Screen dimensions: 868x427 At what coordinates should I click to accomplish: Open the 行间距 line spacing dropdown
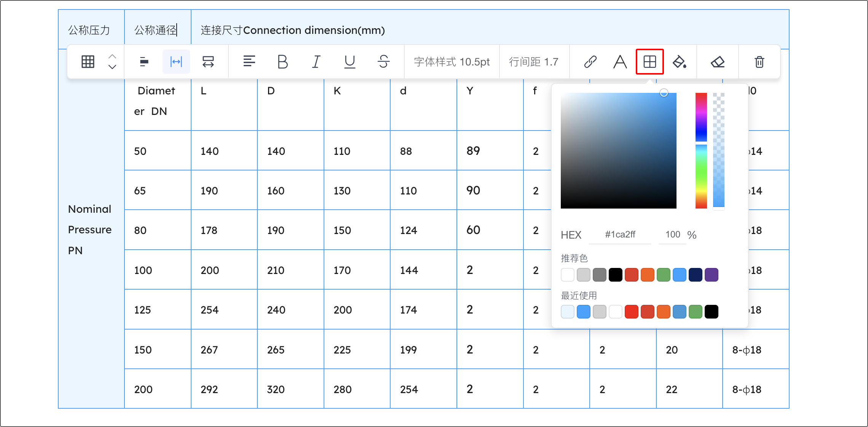[x=534, y=62]
